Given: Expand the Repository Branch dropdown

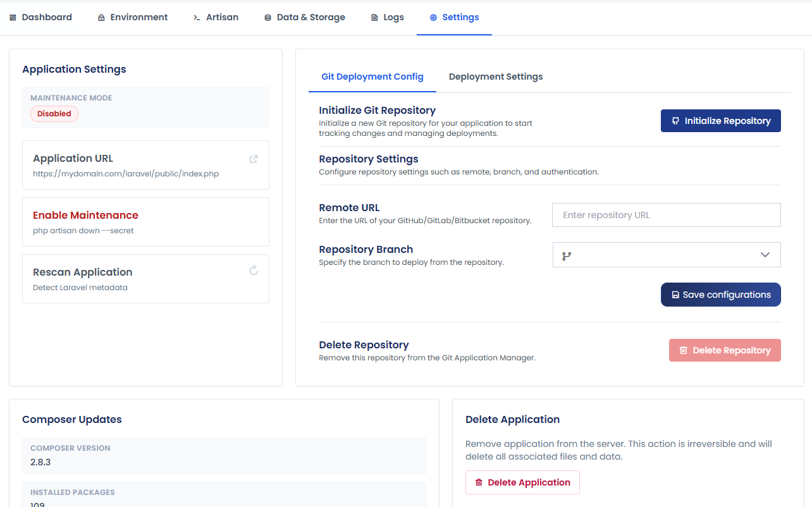Looking at the screenshot, I should click(667, 255).
